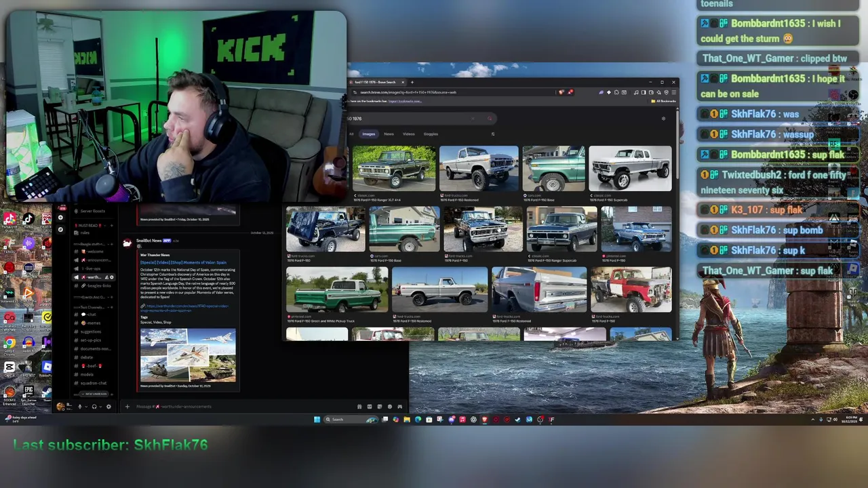The image size is (868, 488).
Task: Open the taskbar clock and date
Action: tap(848, 420)
